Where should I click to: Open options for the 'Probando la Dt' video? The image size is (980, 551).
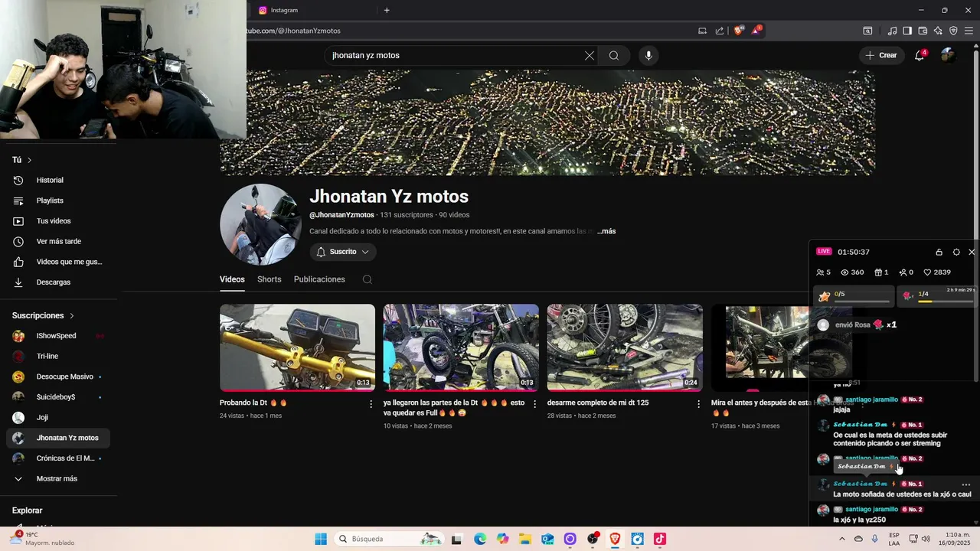coord(371,403)
